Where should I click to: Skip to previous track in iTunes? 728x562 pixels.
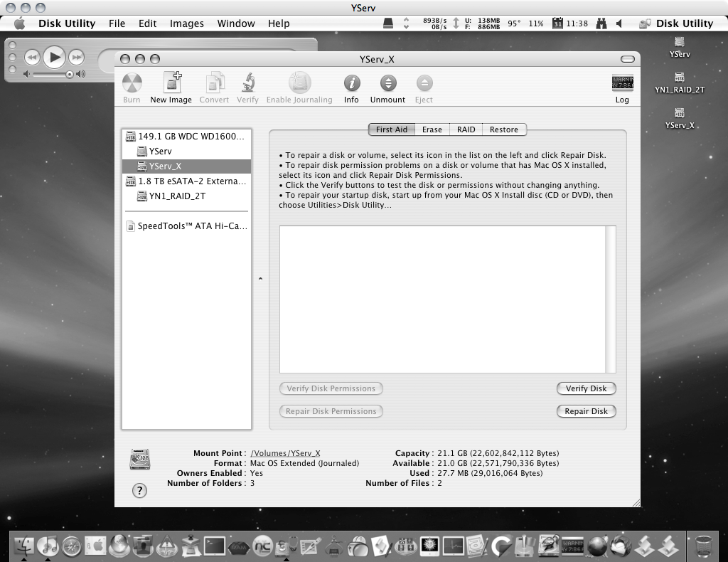coord(32,58)
